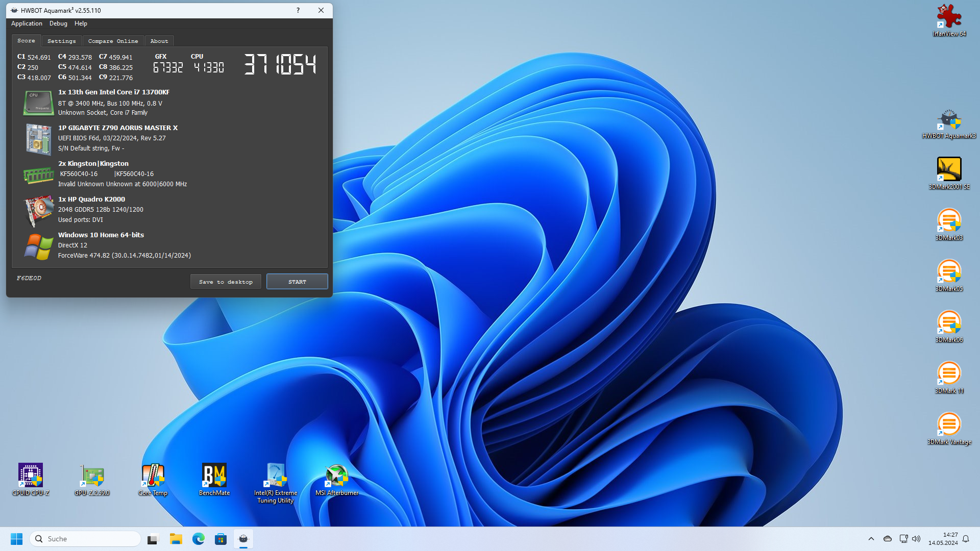Click the CPU score 41330

click(x=208, y=67)
